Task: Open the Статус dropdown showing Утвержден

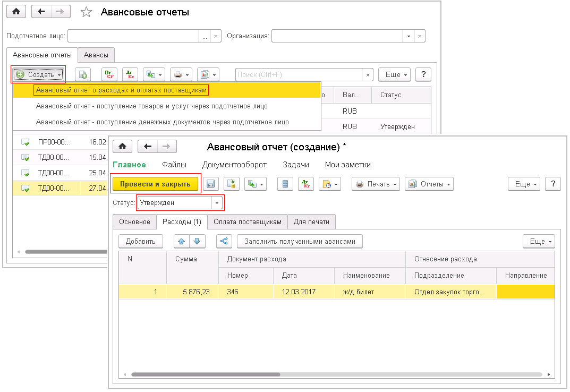Action: click(217, 203)
